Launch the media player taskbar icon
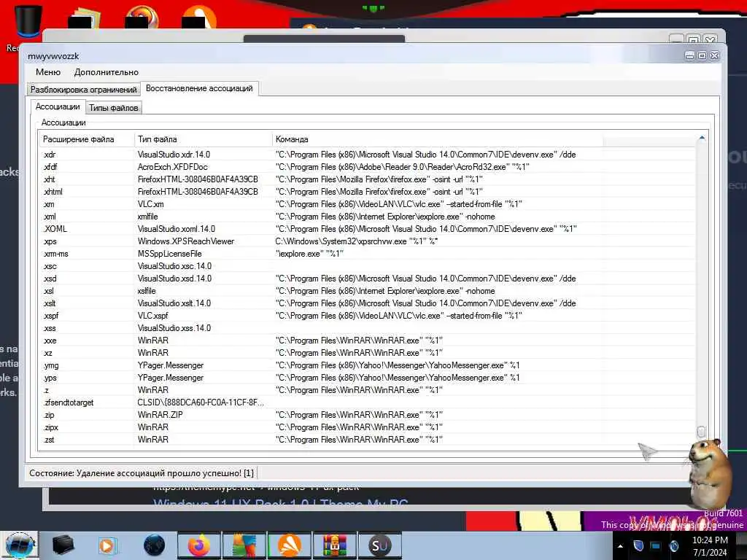747x560 pixels. pos(107,545)
